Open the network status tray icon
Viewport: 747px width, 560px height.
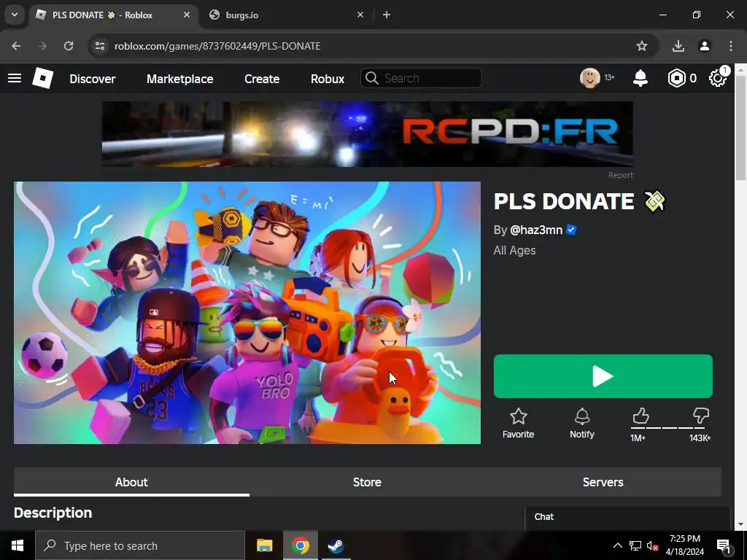(635, 545)
